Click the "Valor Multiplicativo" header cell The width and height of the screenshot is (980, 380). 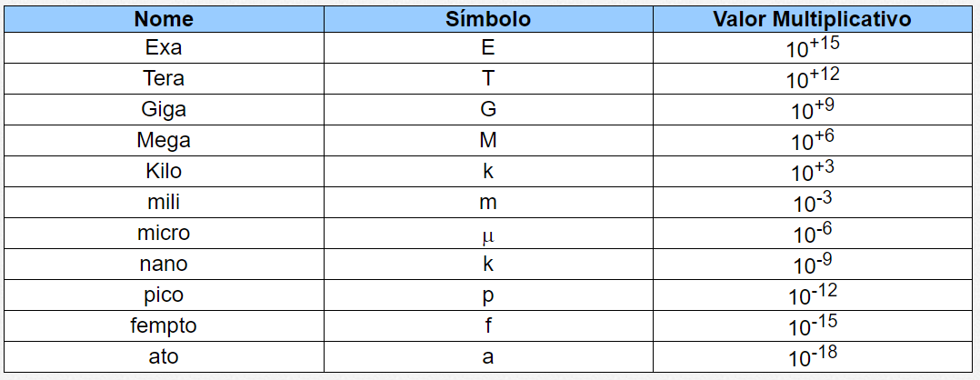pyautogui.click(x=812, y=19)
